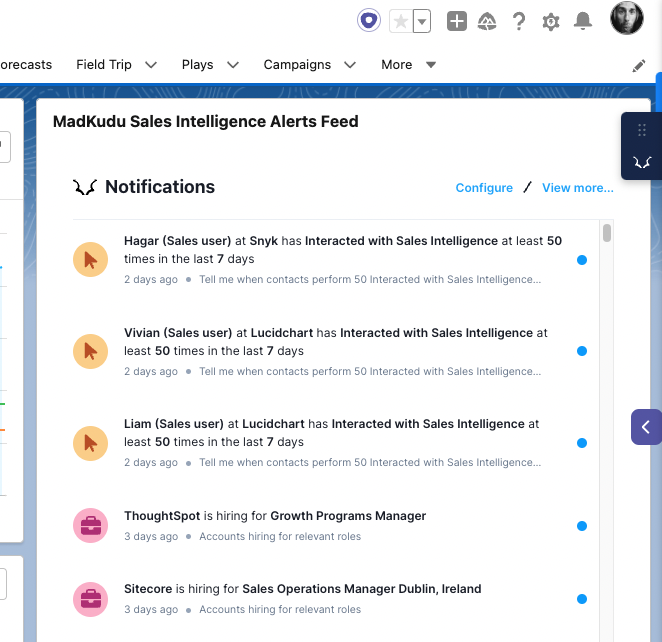Click the briefcase icon for Sitecore alert
Screen dimensions: 662x642
[90, 599]
